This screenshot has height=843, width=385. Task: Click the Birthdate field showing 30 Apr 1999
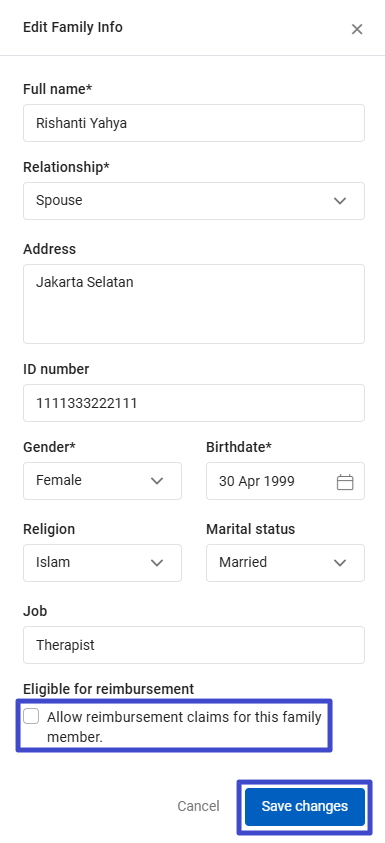point(285,481)
